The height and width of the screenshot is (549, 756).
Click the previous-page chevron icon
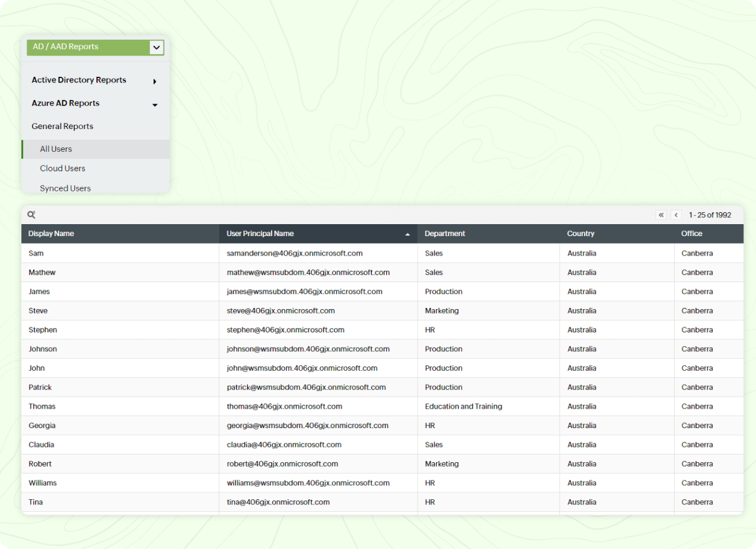click(676, 215)
